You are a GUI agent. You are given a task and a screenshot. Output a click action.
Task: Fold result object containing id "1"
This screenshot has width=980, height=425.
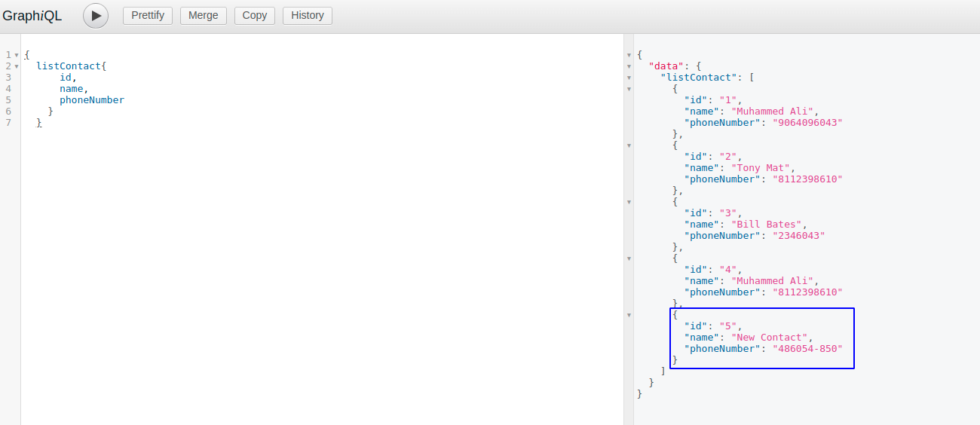pos(629,89)
